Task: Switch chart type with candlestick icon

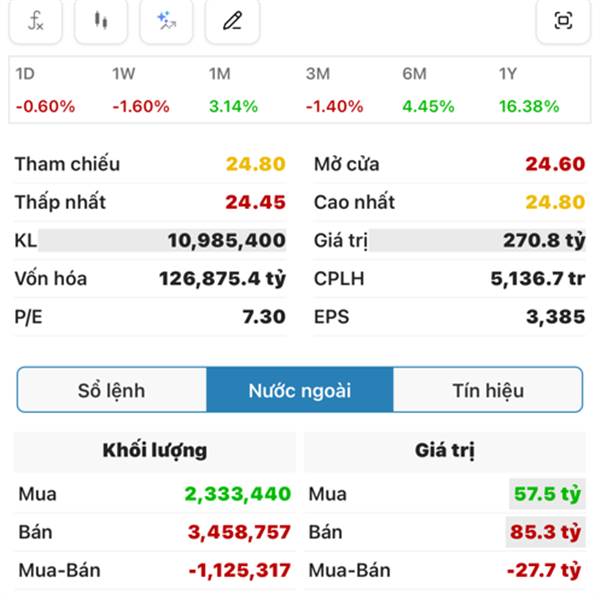Action: 101,20
